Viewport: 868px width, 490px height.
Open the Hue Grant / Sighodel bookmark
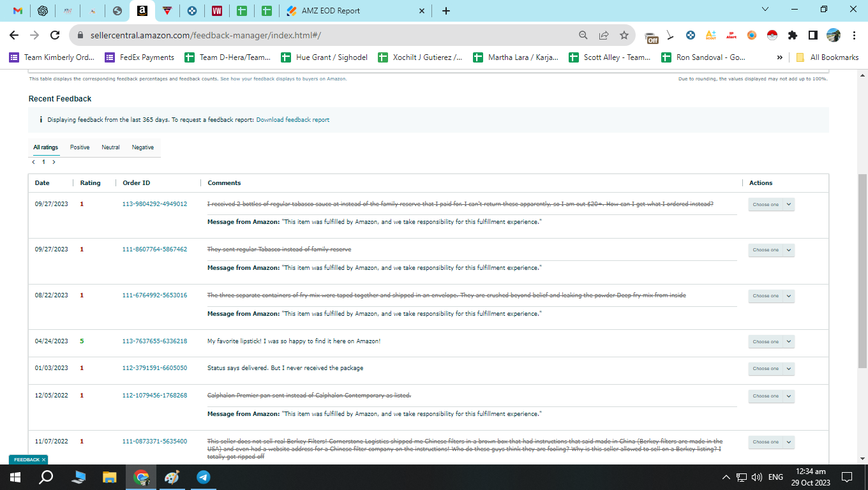pos(324,57)
